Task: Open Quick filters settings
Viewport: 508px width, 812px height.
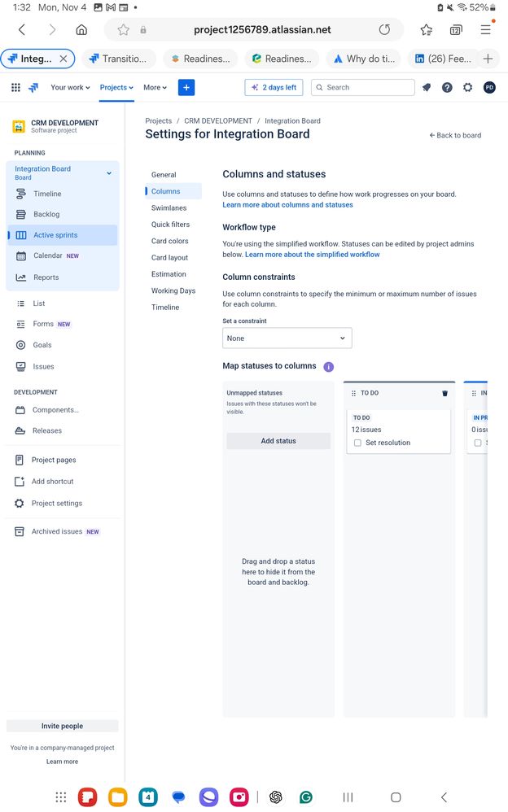Action: click(x=170, y=225)
